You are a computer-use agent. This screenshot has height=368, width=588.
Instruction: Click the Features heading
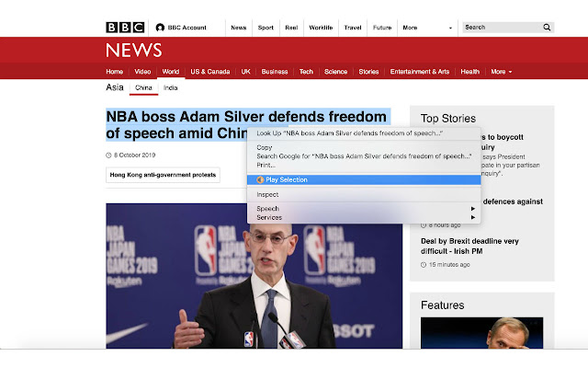pyautogui.click(x=443, y=305)
